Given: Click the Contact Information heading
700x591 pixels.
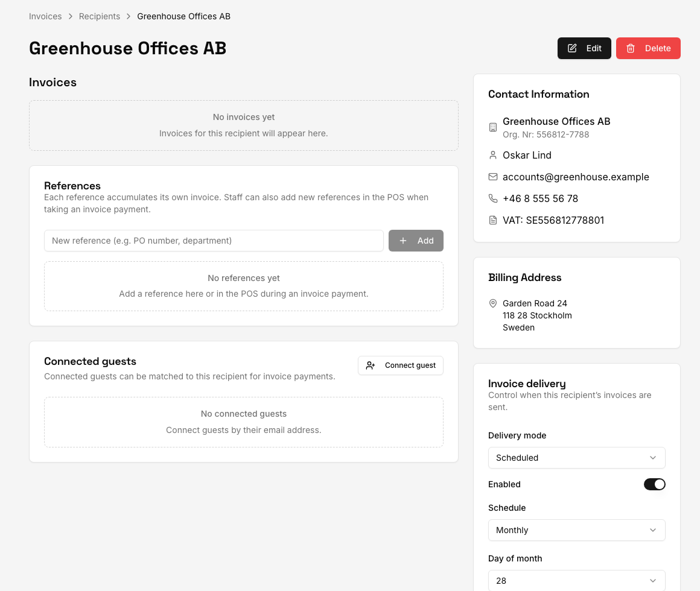Looking at the screenshot, I should pyautogui.click(x=538, y=94).
